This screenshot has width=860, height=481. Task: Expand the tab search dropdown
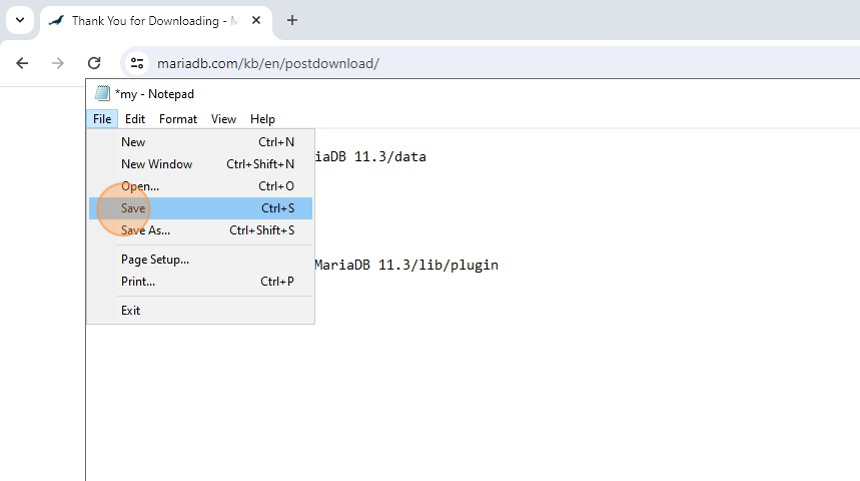point(20,20)
